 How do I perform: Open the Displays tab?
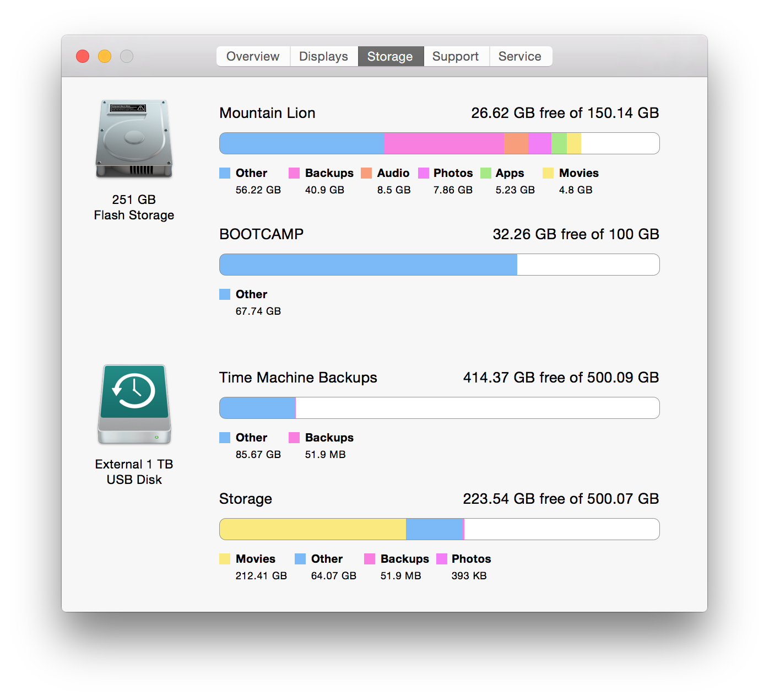[x=324, y=56]
